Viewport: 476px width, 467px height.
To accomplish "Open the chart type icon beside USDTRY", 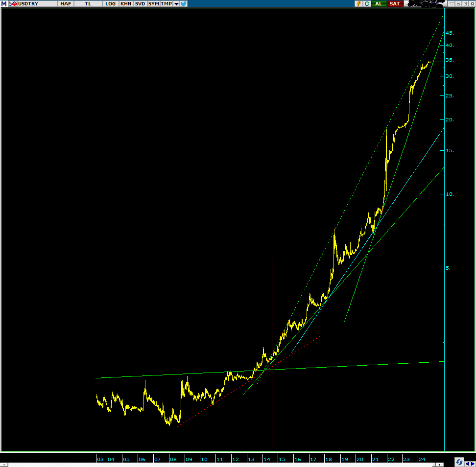I will pyautogui.click(x=12, y=3).
